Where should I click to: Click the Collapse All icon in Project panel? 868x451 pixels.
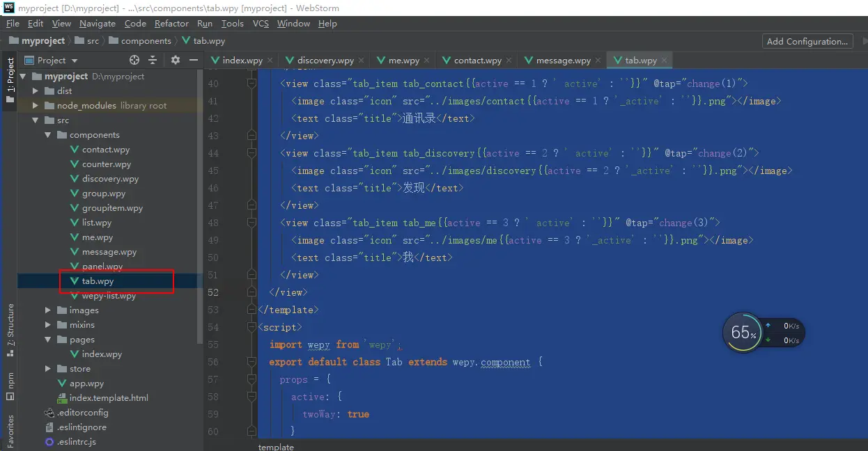coord(152,61)
